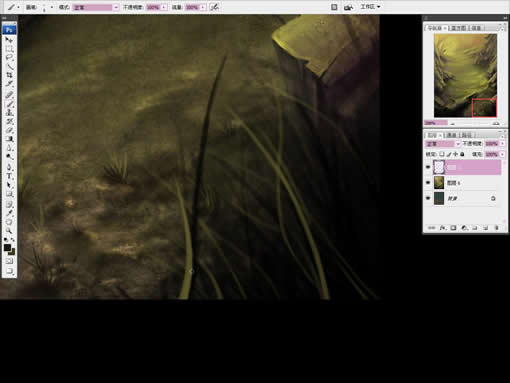
Task: Open the workspace dropdown in options bar
Action: click(370, 7)
